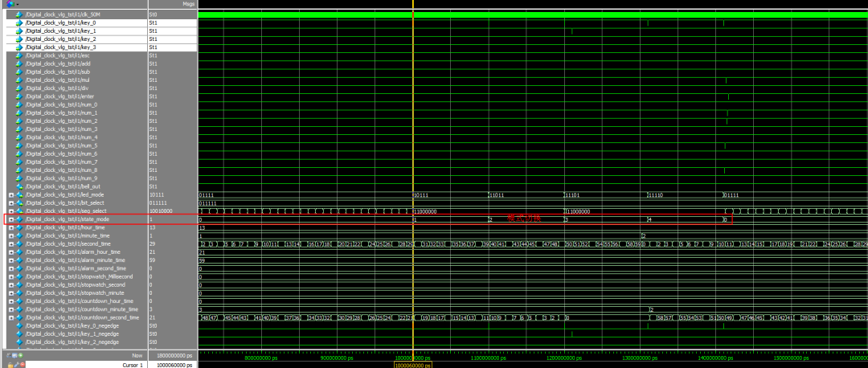Viewport: 868px width, 368px height.
Task: Click the Cursor 1 label
Action: coord(133,365)
